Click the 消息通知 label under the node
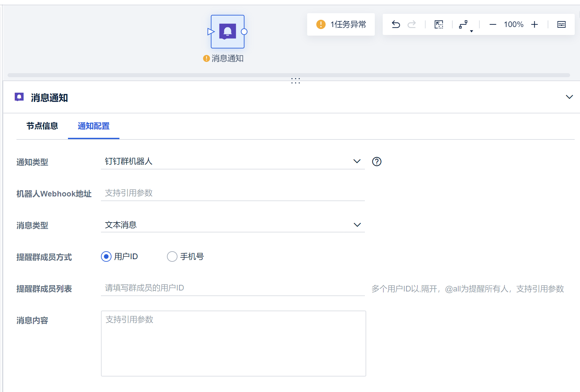Viewport: 580px width, 392px height. coord(228,58)
